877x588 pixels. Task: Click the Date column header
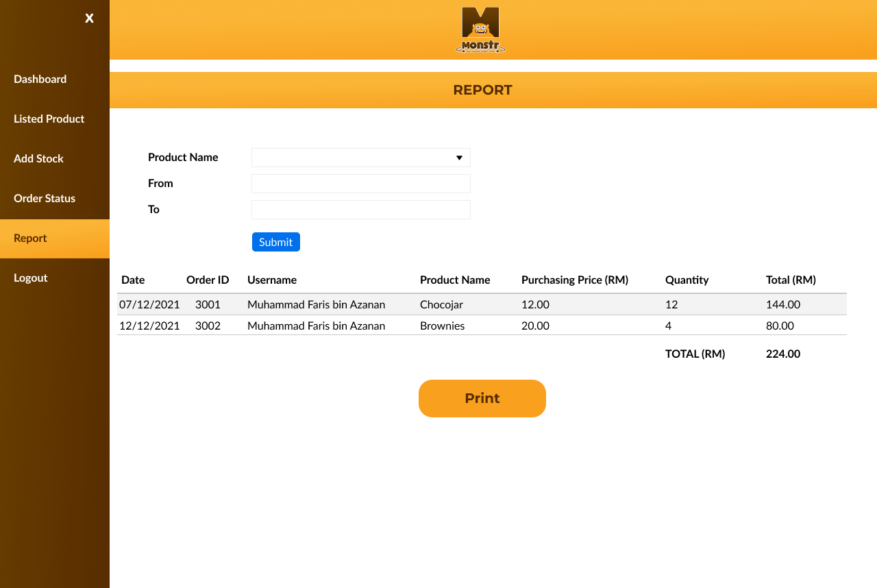click(x=133, y=280)
